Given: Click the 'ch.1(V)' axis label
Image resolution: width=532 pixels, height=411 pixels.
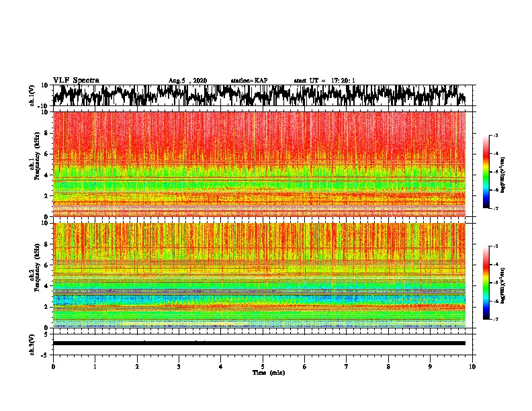Looking at the screenshot, I should coord(32,95).
